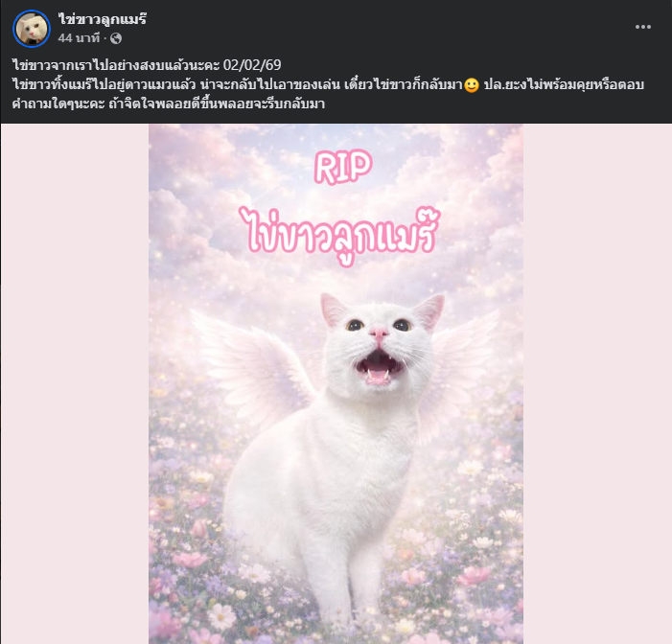Click the cat's pink nose
The image size is (672, 644).
(380, 333)
